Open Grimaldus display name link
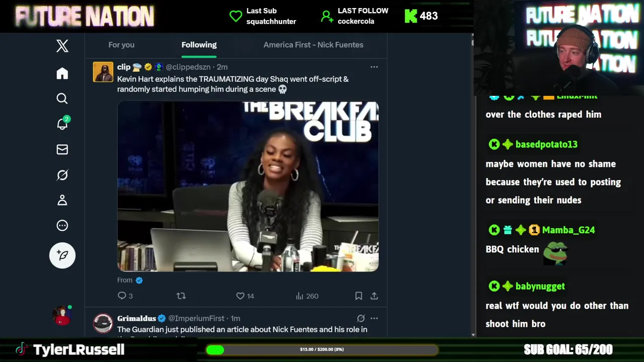 coord(136,318)
